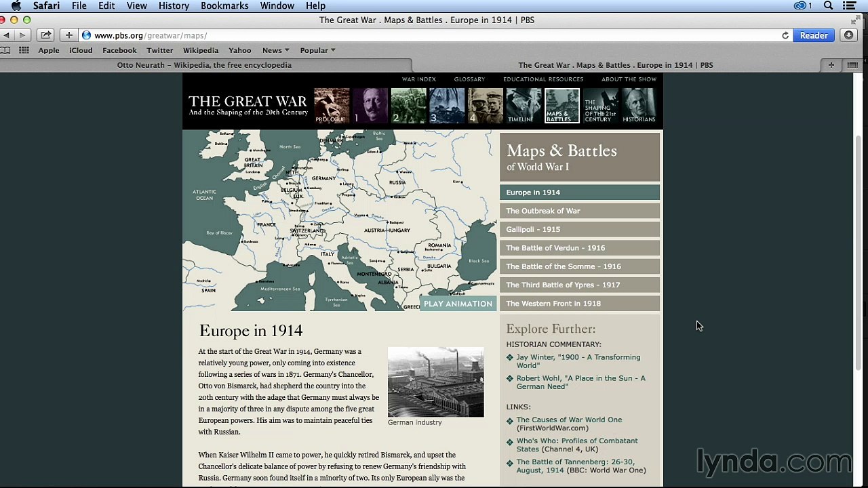Select The Battle of the Somme - 1916
868x488 pixels.
(x=580, y=266)
